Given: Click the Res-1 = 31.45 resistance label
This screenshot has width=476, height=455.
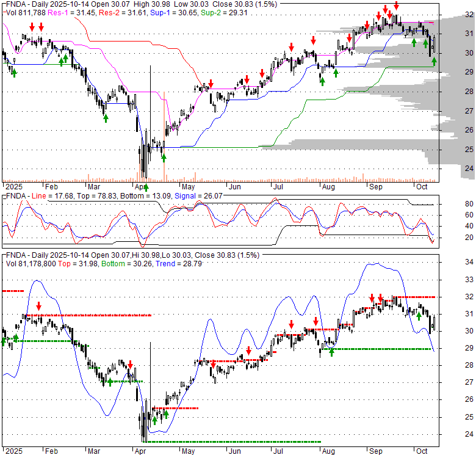Looking at the screenshot, I should point(72,13).
